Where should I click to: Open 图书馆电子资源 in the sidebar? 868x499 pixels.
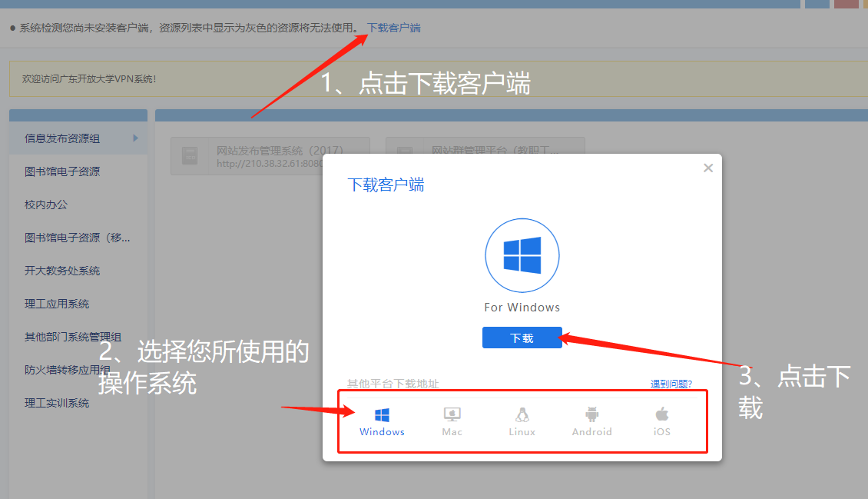[62, 171]
